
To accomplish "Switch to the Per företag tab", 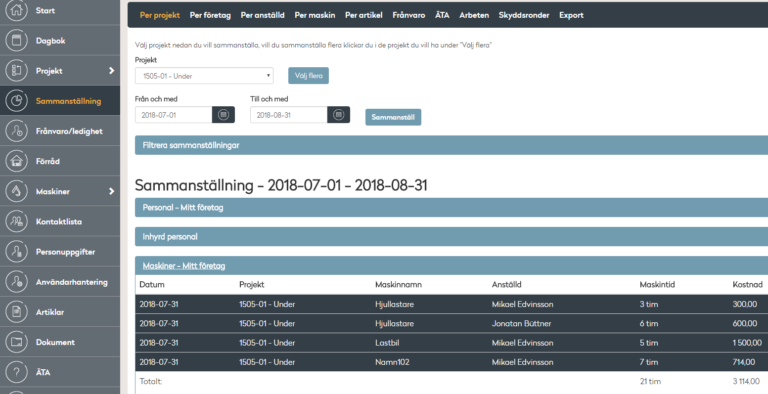I will [x=210, y=15].
